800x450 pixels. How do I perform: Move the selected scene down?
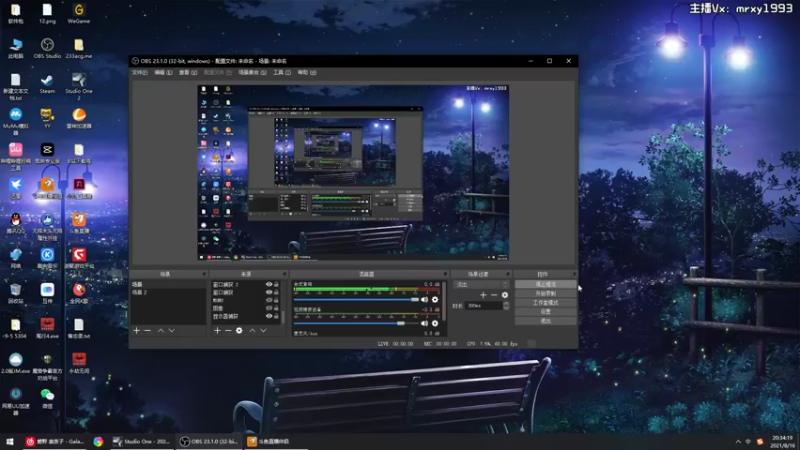tap(172, 331)
